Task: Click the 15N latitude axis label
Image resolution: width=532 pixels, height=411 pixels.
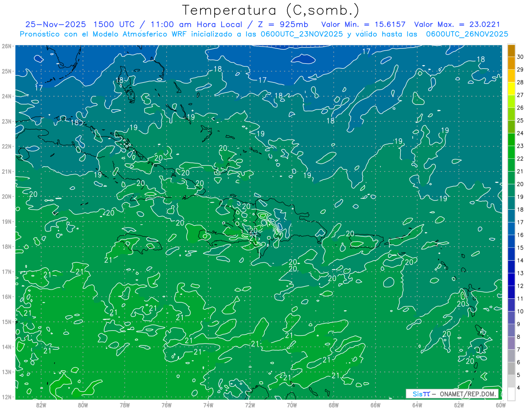Action: [7, 321]
